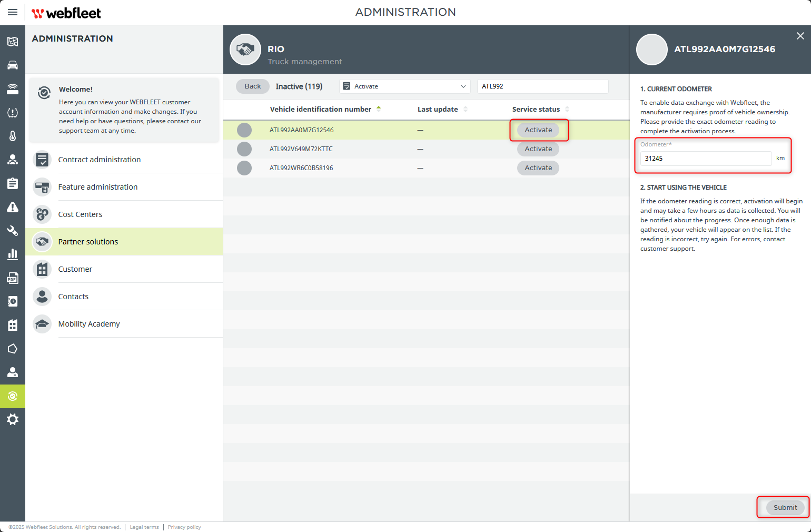This screenshot has height=532, width=811.
Task: Open the building grid sidebar icon
Action: [x=13, y=325]
